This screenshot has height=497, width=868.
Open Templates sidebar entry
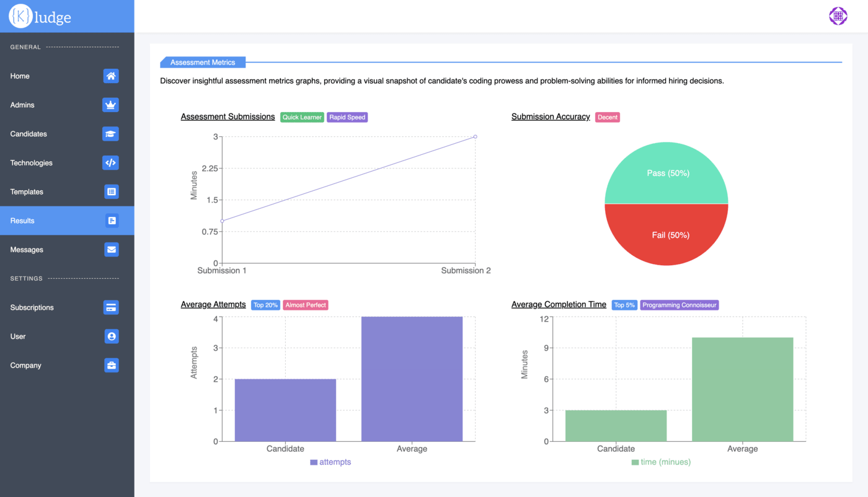(x=67, y=191)
